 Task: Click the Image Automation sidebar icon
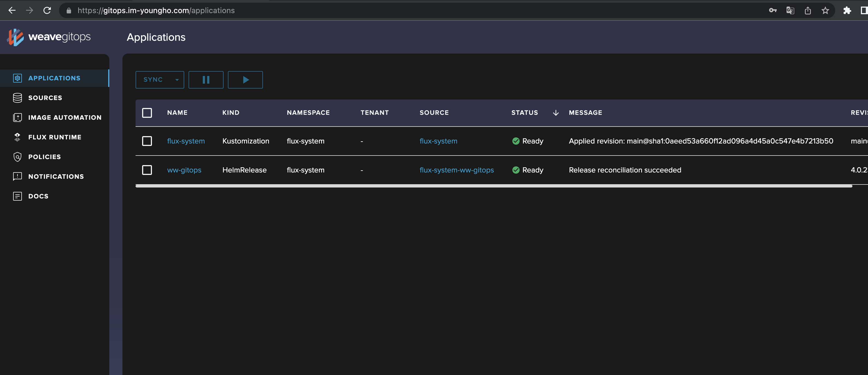tap(17, 118)
